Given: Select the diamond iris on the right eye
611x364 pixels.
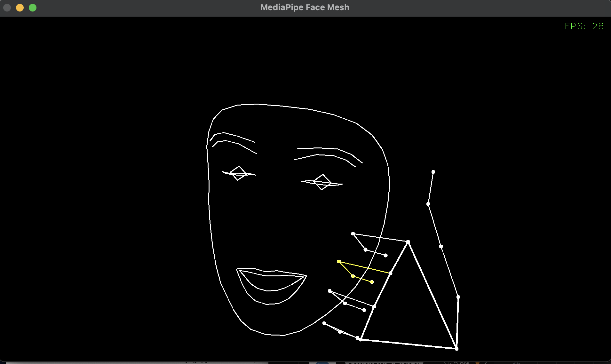Looking at the screenshot, I should click(x=322, y=182).
